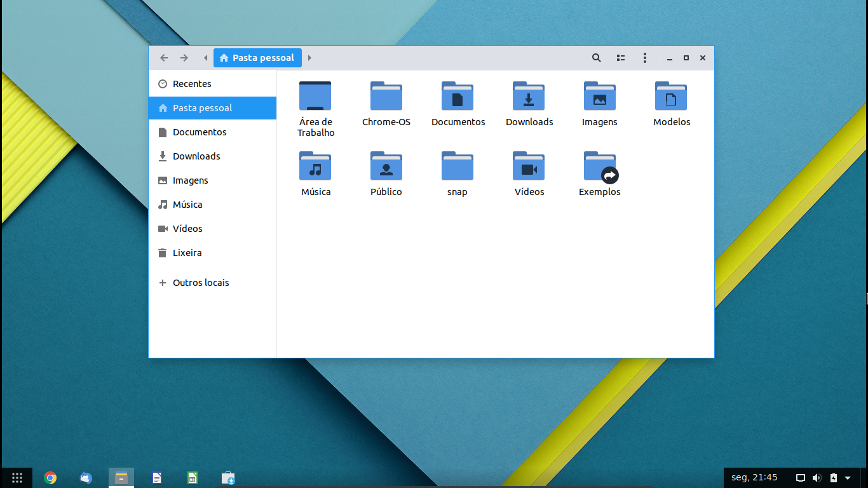
Task: Select Recentes in the sidebar
Action: pyautogui.click(x=192, y=83)
